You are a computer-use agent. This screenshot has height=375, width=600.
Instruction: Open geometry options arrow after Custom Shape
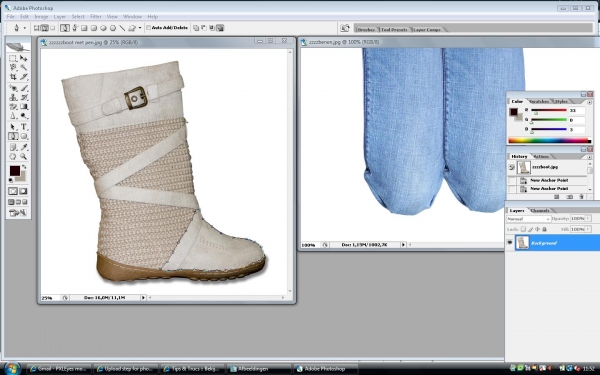[140, 28]
